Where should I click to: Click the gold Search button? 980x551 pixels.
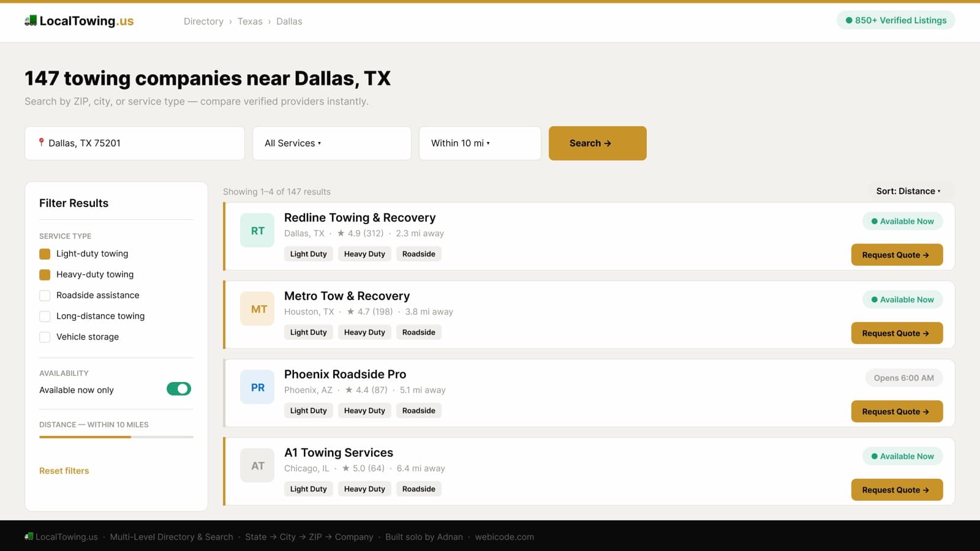[597, 143]
